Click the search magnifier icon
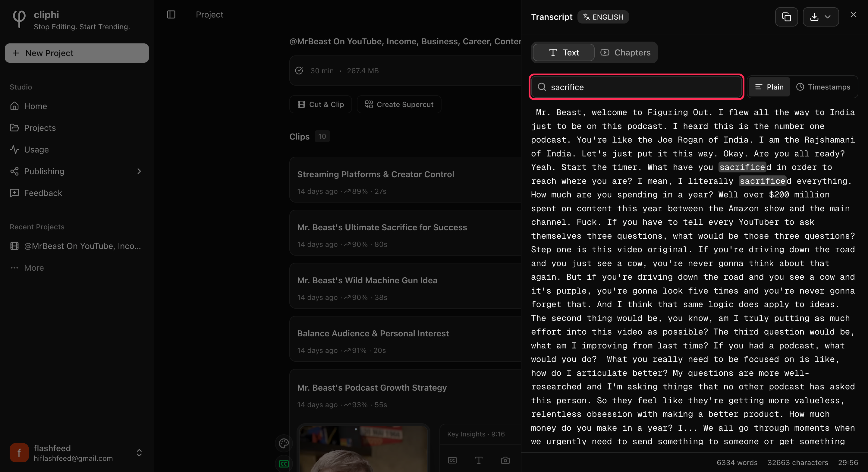 [x=542, y=87]
